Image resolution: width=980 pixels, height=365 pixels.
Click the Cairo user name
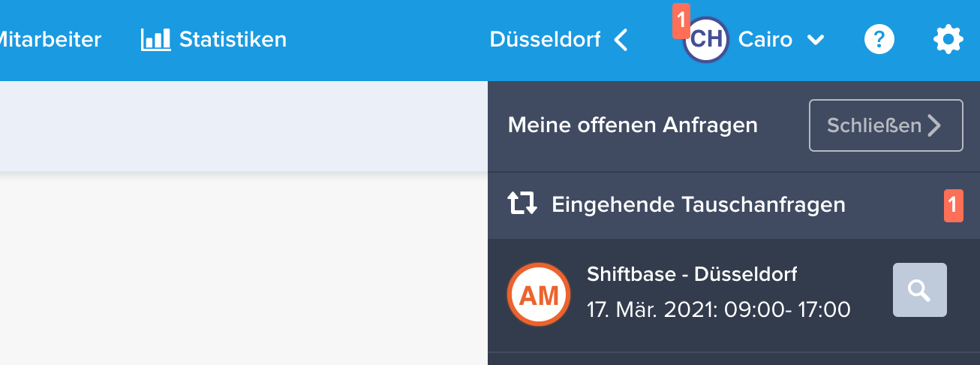tap(765, 39)
